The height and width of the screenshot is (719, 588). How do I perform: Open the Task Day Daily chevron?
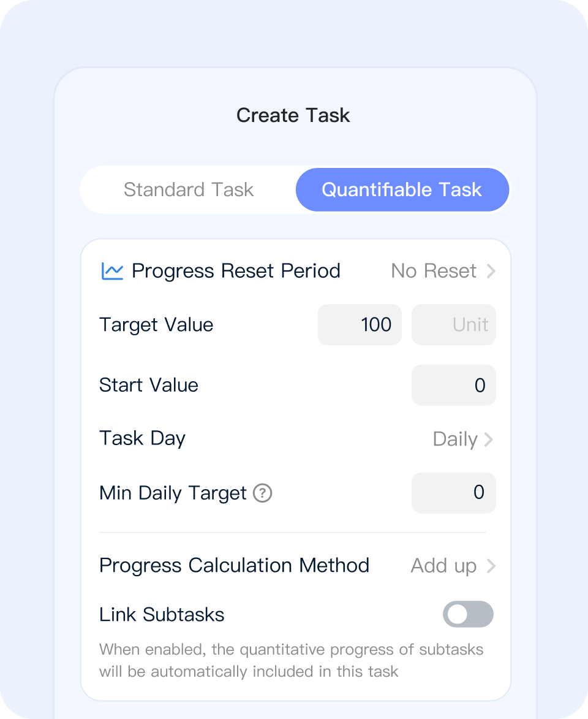point(488,439)
